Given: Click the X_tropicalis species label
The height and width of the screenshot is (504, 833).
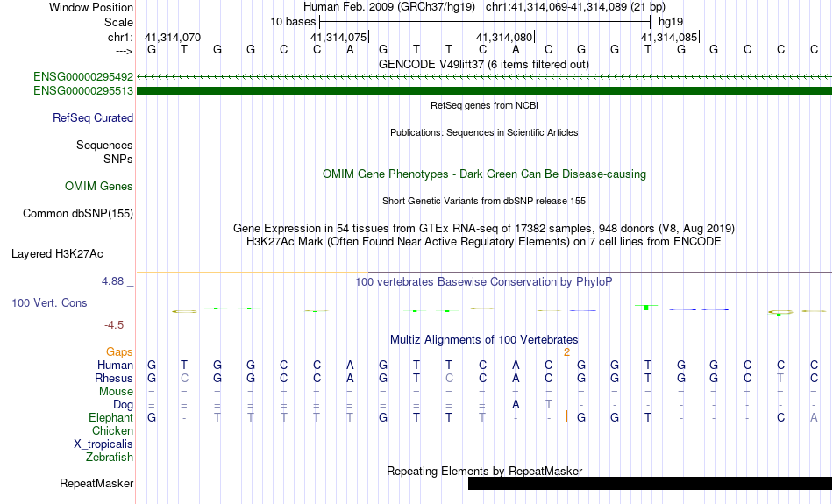Looking at the screenshot, I should pos(103,444).
